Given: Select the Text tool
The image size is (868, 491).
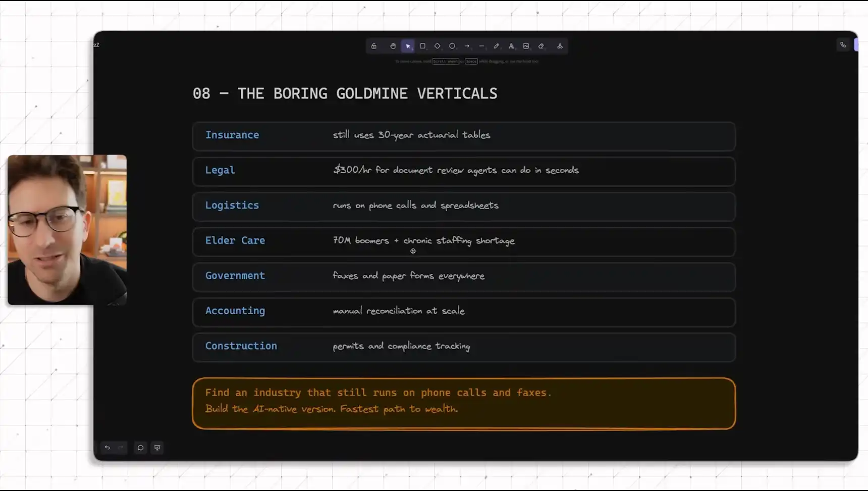Looking at the screenshot, I should (x=511, y=46).
